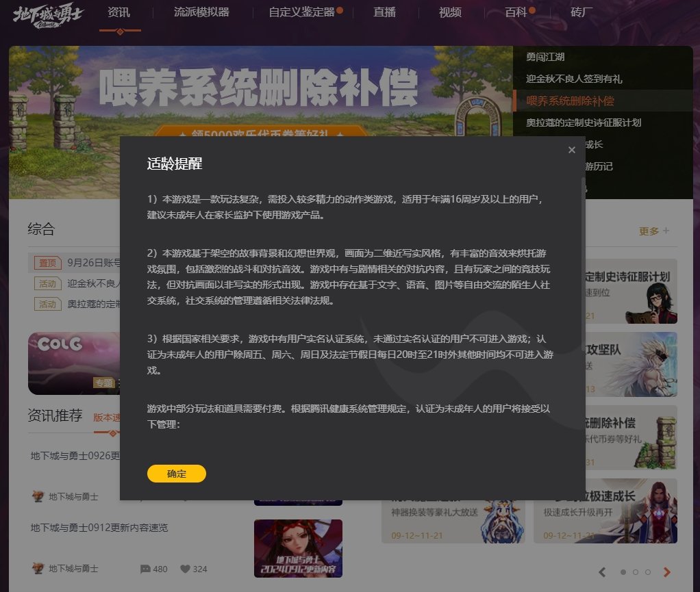Open 自定义鉴定器 from the top navigation
This screenshot has height=592, width=700.
point(302,12)
